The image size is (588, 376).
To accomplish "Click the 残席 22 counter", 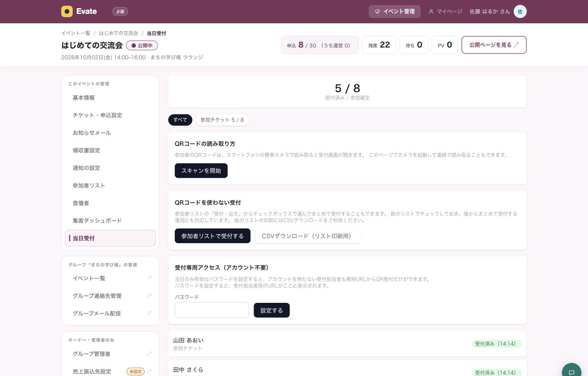I will tap(379, 45).
